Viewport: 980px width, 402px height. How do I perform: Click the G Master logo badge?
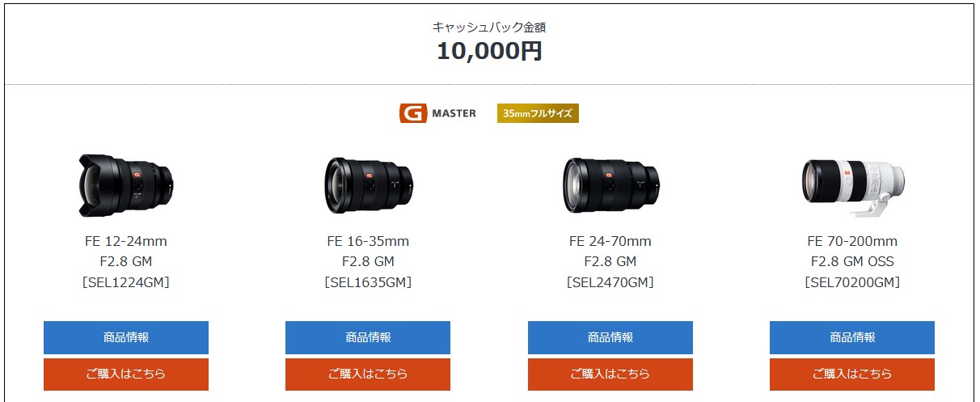(437, 113)
